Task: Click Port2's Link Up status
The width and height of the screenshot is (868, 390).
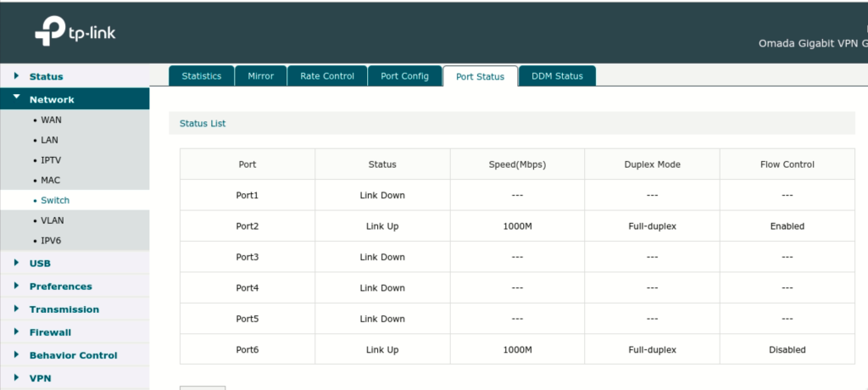Action: 382,226
